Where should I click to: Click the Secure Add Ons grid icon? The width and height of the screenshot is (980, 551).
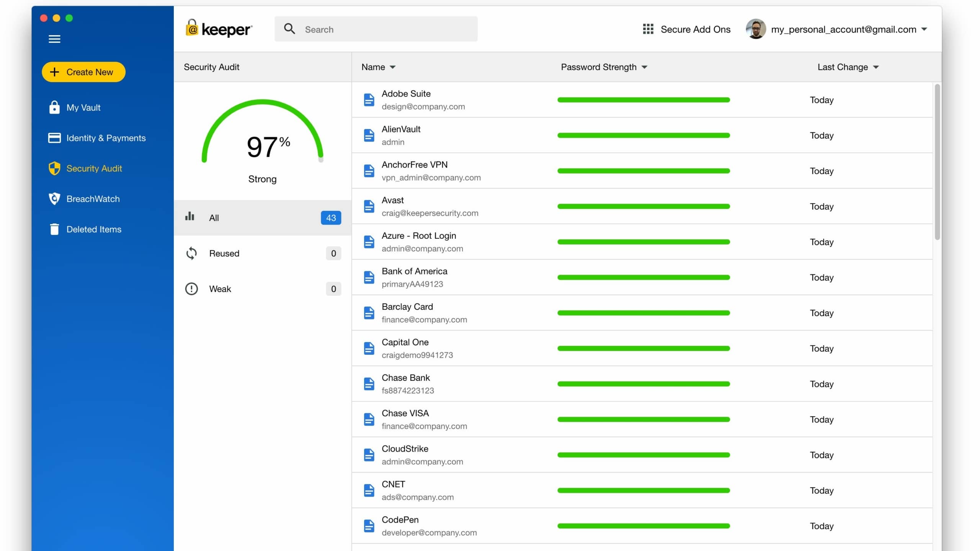(x=648, y=29)
